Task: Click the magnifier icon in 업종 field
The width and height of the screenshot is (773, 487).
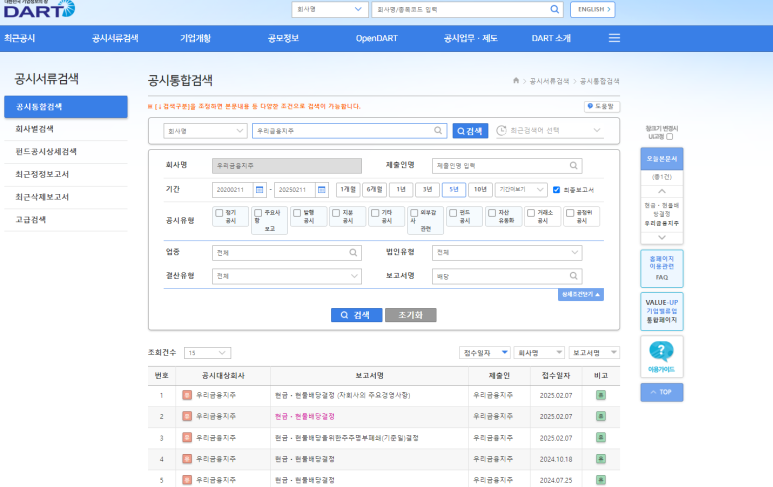Action: pyautogui.click(x=353, y=252)
